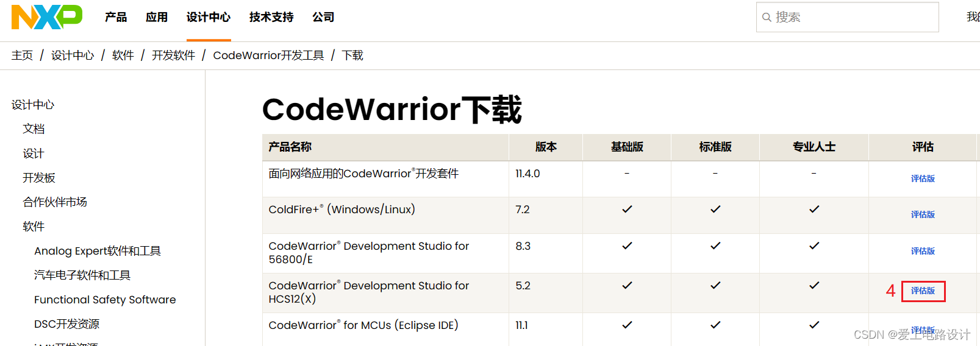Select 开发板 in the sidebar
The height and width of the screenshot is (346, 980).
click(39, 178)
